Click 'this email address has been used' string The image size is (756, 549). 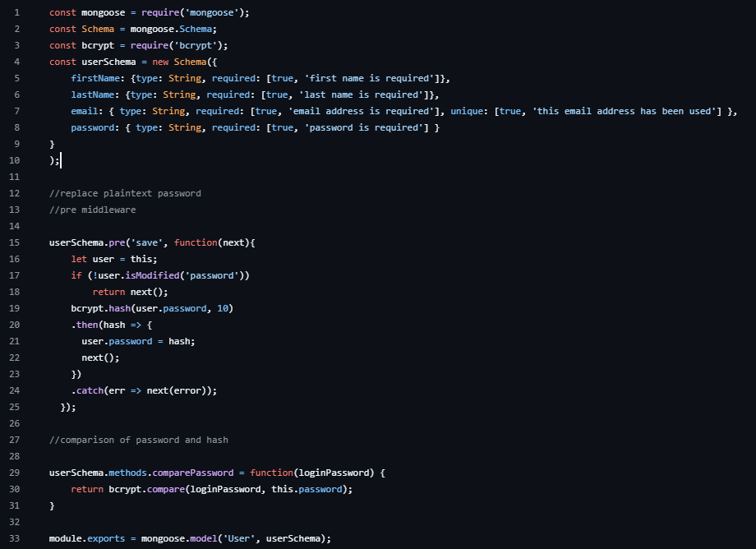[625, 111]
